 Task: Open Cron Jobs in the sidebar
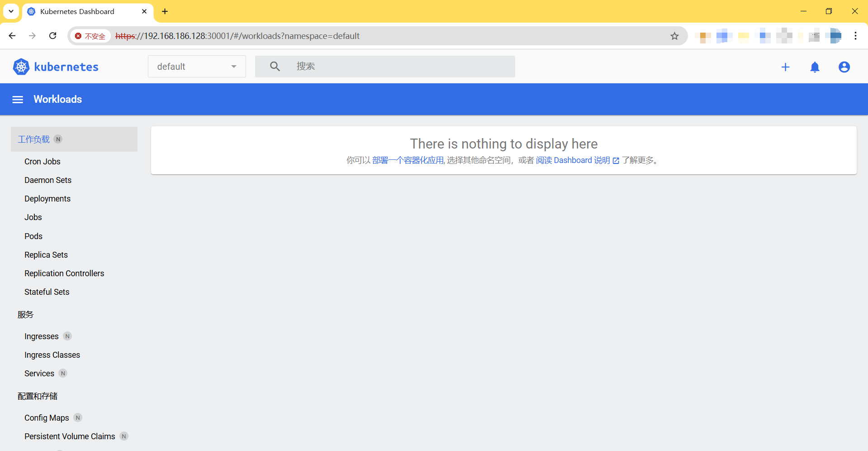tap(43, 162)
